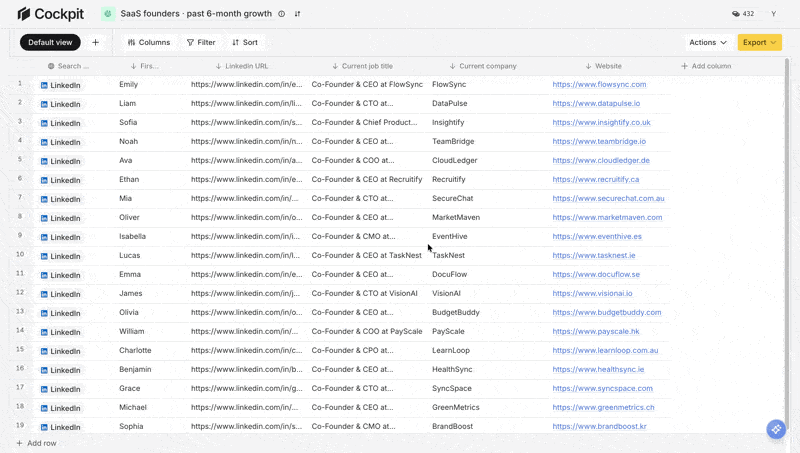The width and height of the screenshot is (800, 453).
Task: Click LinkedIn icon in Liam's row
Action: tap(44, 104)
